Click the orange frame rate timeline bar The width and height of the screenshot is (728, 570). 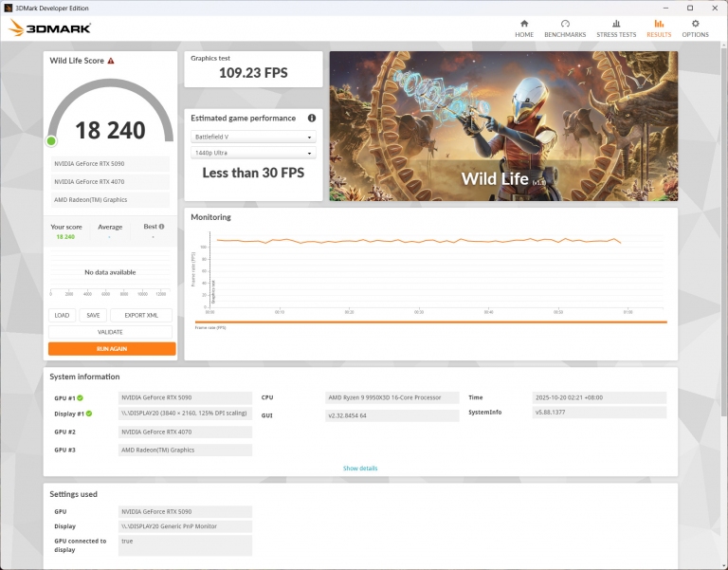[430, 322]
